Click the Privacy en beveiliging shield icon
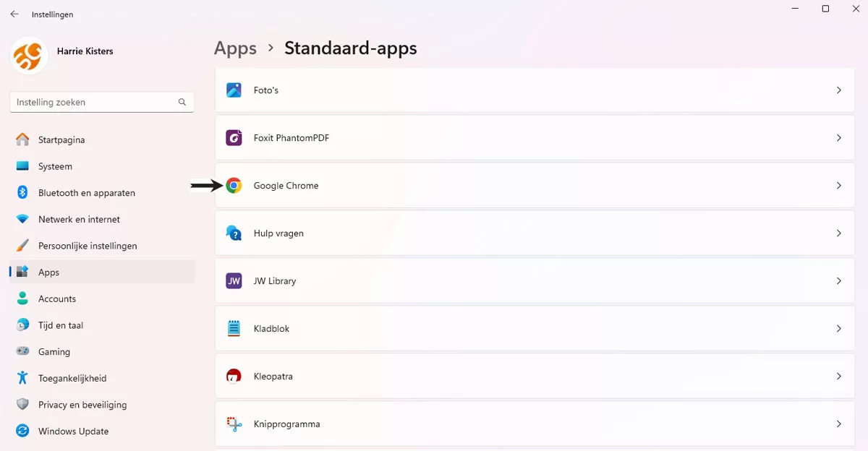 click(23, 405)
